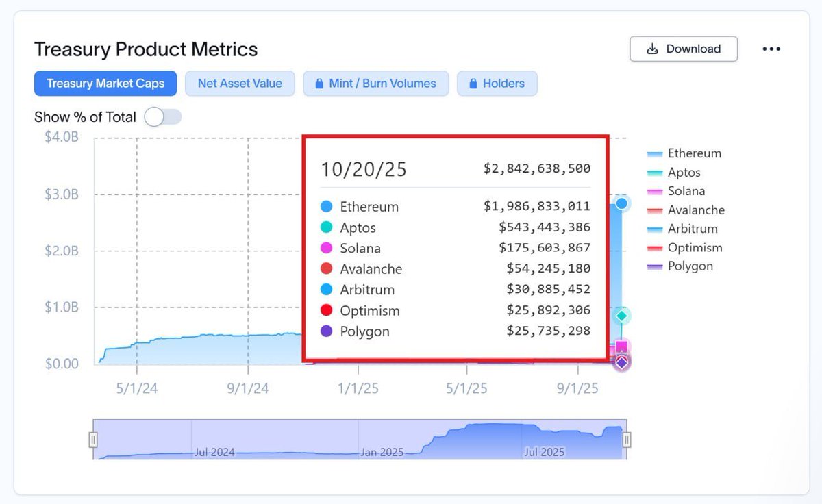The height and width of the screenshot is (504, 822).
Task: Click the Aptos value $543,443,386
Action: 545,227
